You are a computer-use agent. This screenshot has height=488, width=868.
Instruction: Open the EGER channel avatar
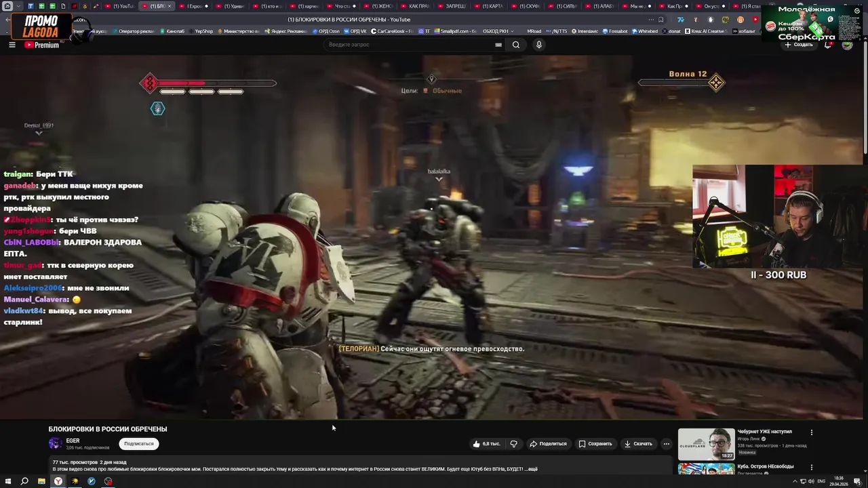click(x=55, y=444)
